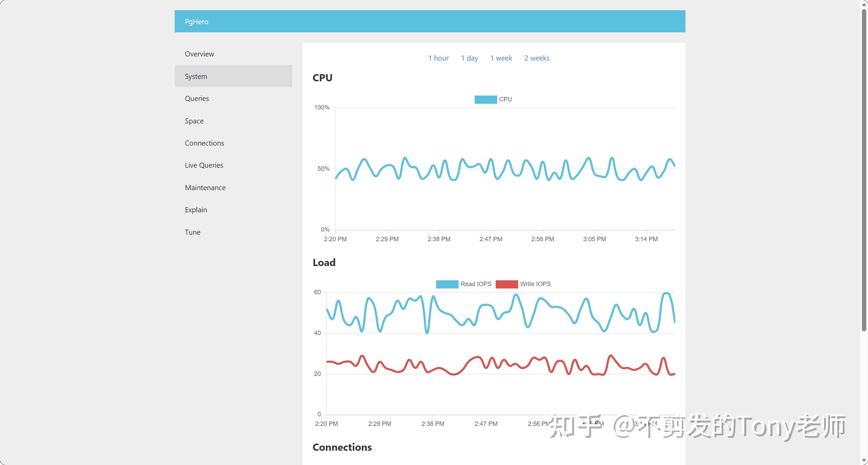This screenshot has width=868, height=465.
Task: Click the page vertical scrollbar thumb
Action: [x=864, y=170]
